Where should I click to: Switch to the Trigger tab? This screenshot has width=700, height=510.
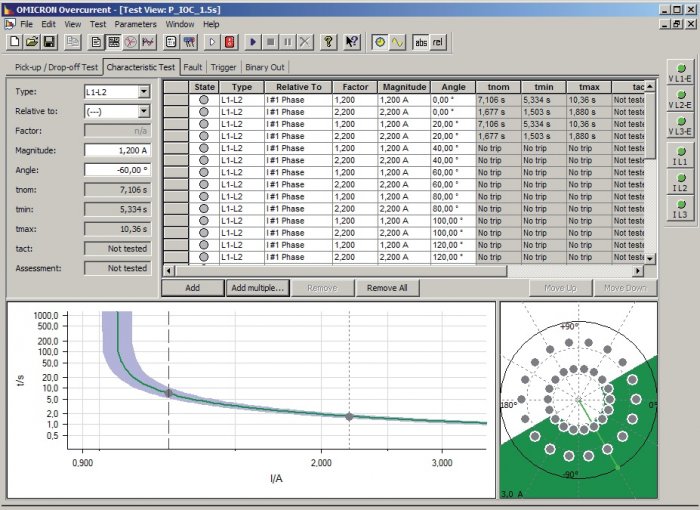pyautogui.click(x=223, y=67)
